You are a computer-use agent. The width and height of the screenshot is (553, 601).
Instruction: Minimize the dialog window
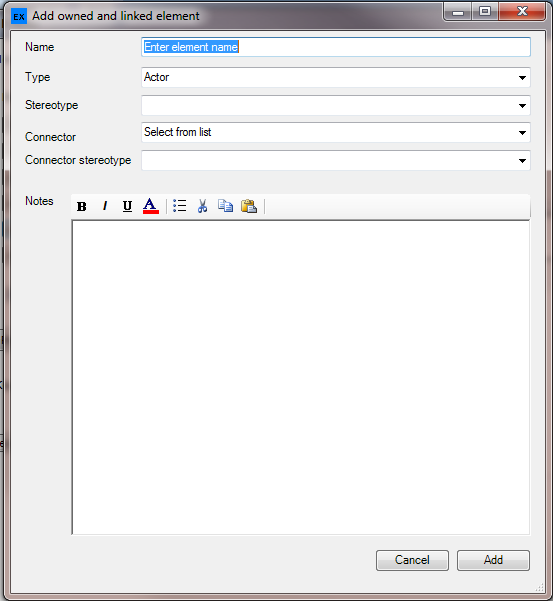458,11
